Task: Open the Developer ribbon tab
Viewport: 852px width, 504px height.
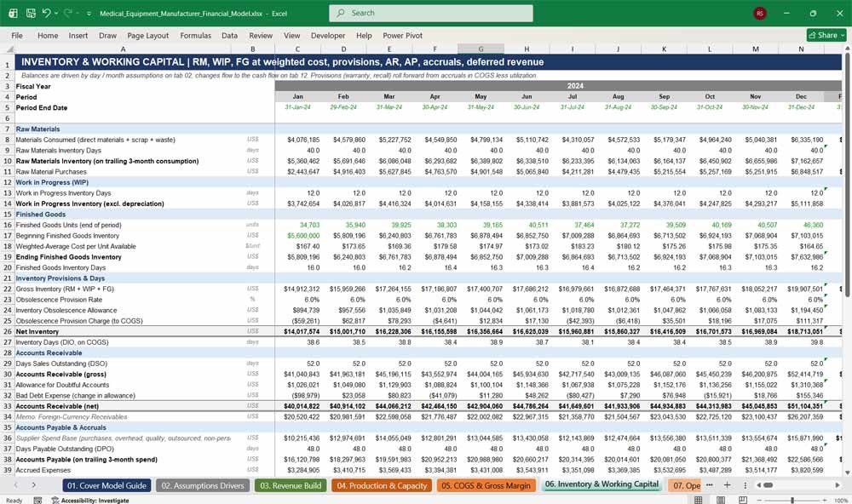Action: coord(328,35)
